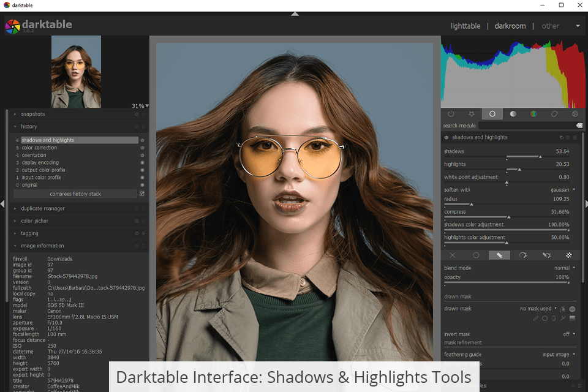Select the drawn mask pencil blend icon
This screenshot has width=588, height=392.
(500, 255)
